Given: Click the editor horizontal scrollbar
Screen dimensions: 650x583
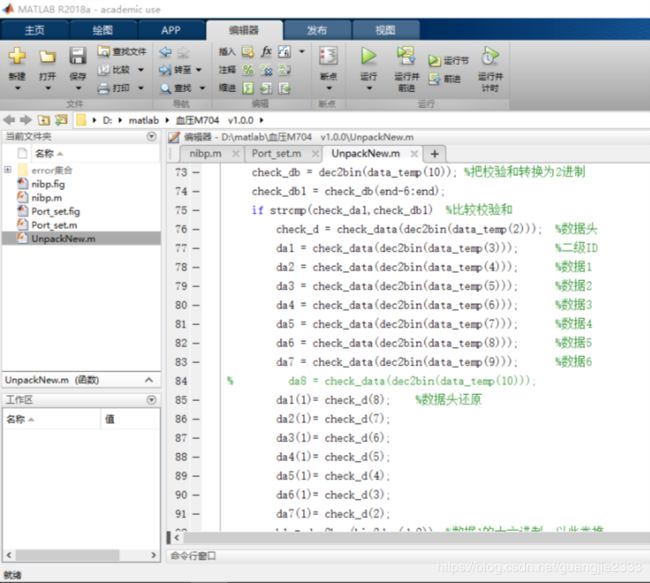Looking at the screenshot, I should click(x=416, y=538).
